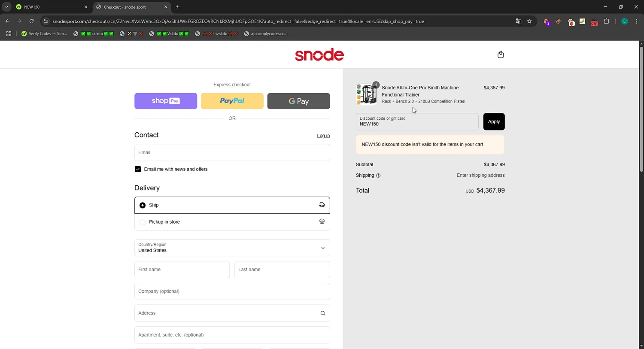This screenshot has width=644, height=349.
Task: Click the Email input field
Action: (x=232, y=152)
